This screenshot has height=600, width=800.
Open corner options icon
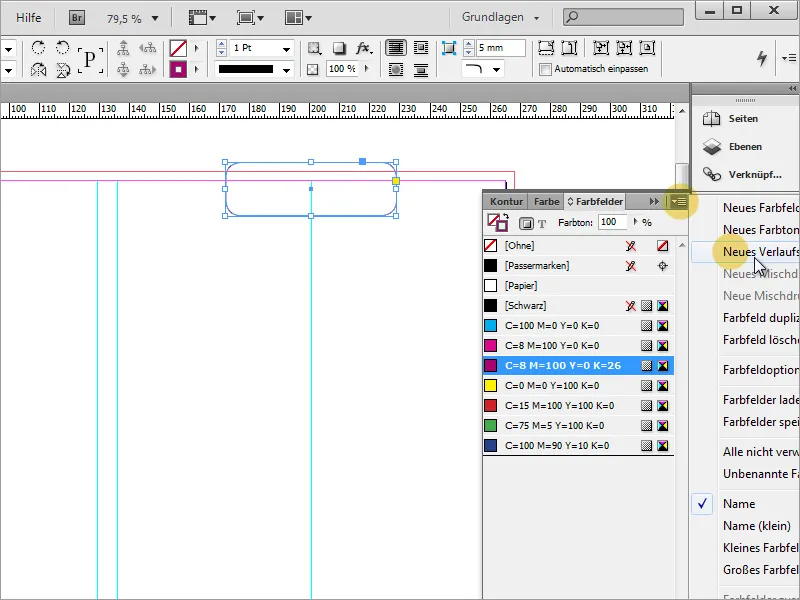coord(448,48)
